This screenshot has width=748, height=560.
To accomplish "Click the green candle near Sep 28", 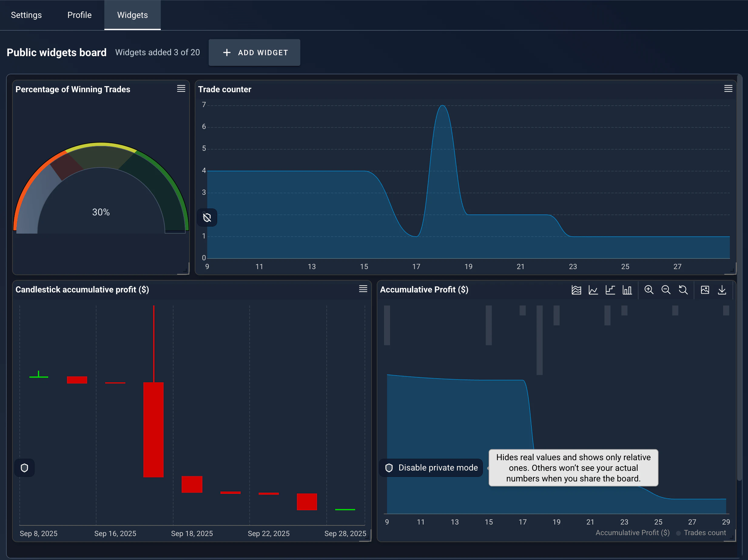I will [x=345, y=509].
